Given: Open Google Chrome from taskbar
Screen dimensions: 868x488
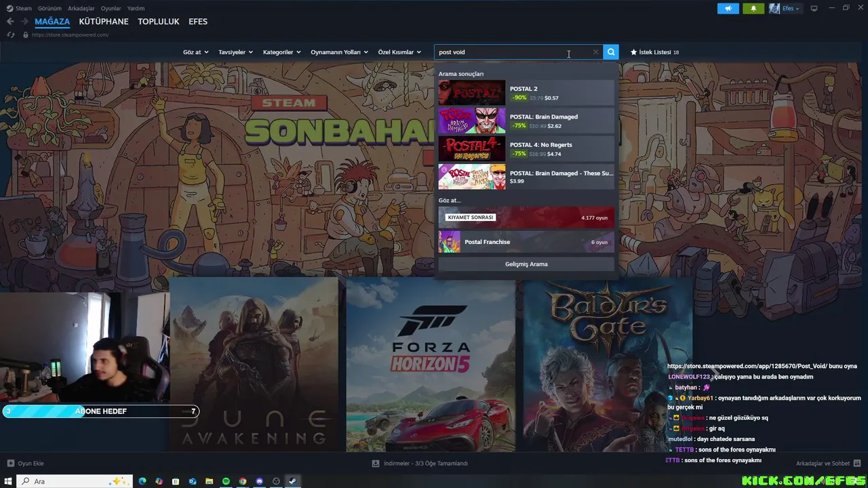Looking at the screenshot, I should point(243,481).
